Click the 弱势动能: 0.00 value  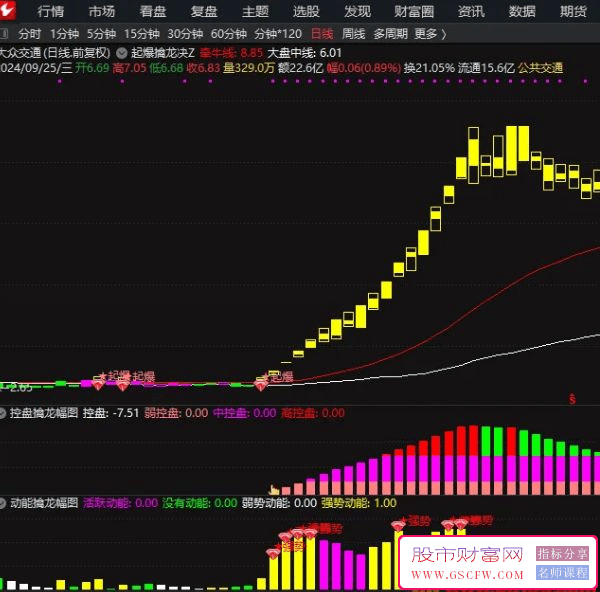click(279, 503)
